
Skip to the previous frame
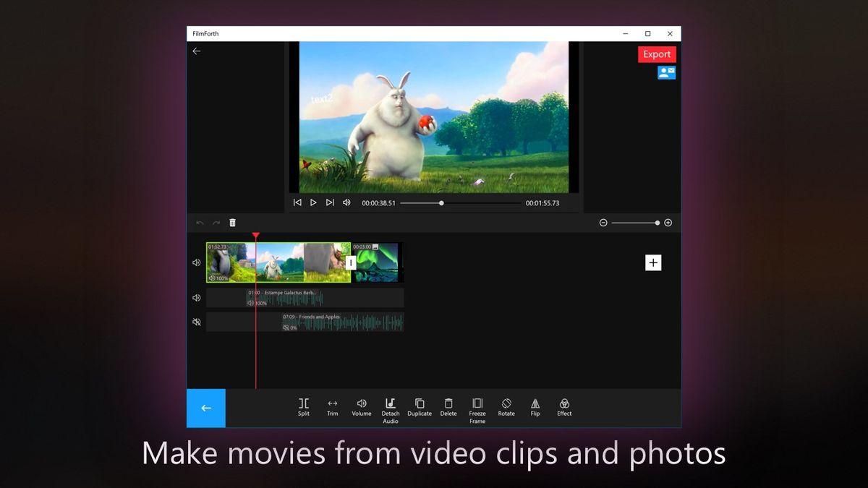pos(297,202)
